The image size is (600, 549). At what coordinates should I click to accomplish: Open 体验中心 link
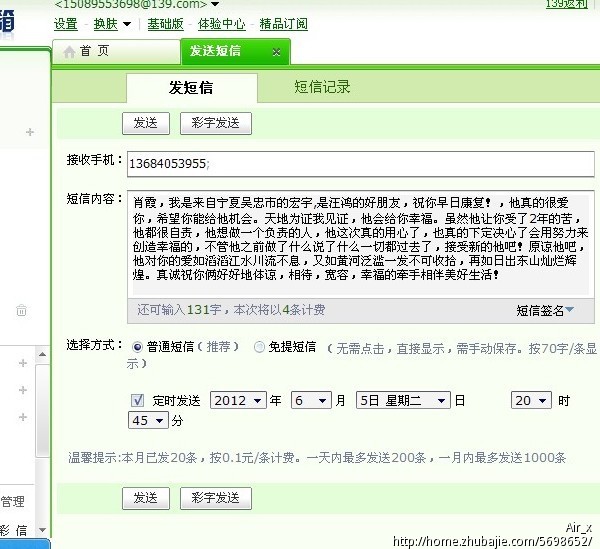221,24
